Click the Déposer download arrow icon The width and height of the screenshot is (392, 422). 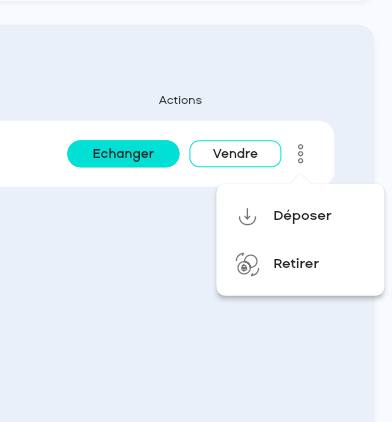point(247,216)
